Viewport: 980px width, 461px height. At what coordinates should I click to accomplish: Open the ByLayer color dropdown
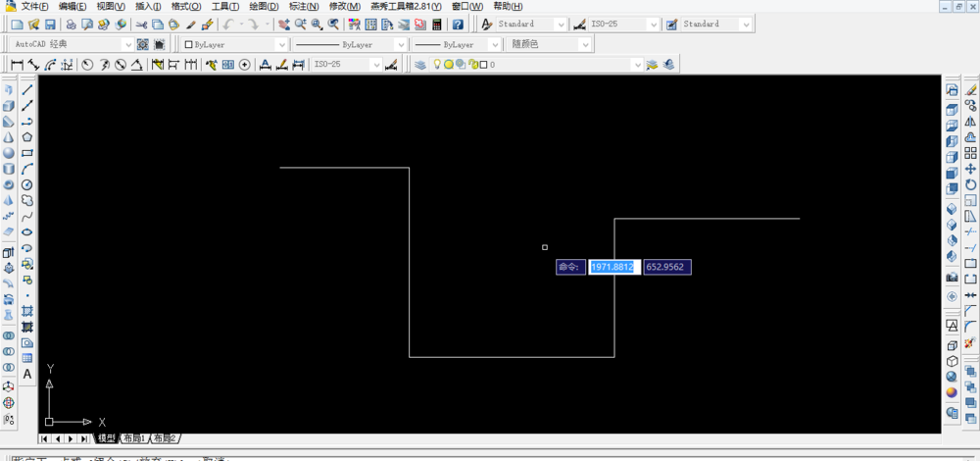coord(281,44)
